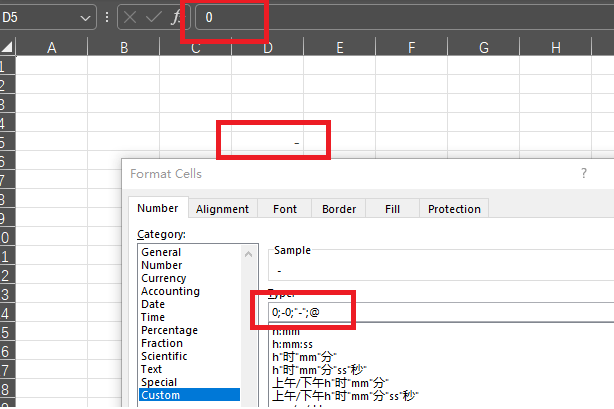614x409 pixels.
Task: Switch to the Protection tab
Action: (454, 209)
